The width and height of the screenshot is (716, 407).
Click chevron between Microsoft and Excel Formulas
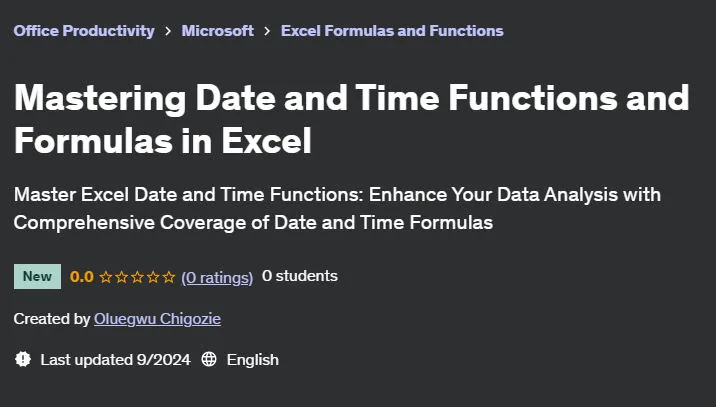tap(267, 31)
